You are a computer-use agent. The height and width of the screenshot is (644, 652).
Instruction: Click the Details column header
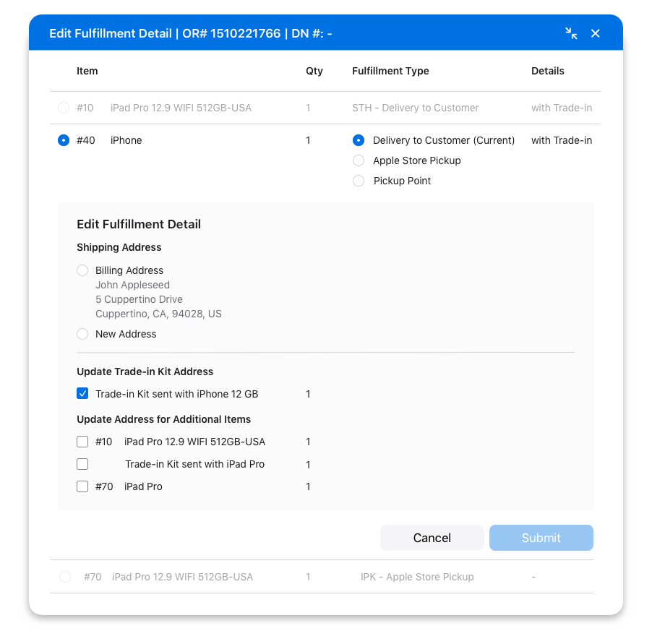click(548, 71)
